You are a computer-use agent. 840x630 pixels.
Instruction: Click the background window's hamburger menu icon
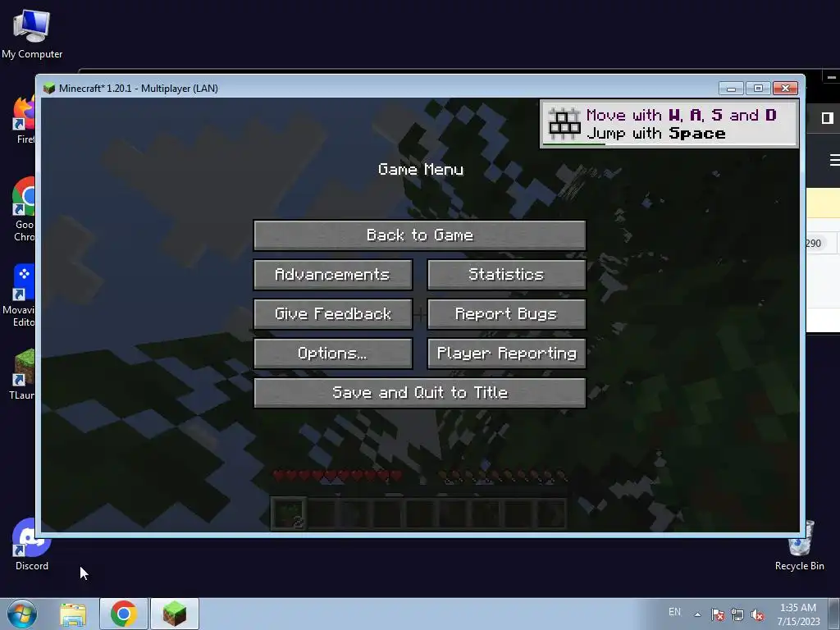pos(834,160)
